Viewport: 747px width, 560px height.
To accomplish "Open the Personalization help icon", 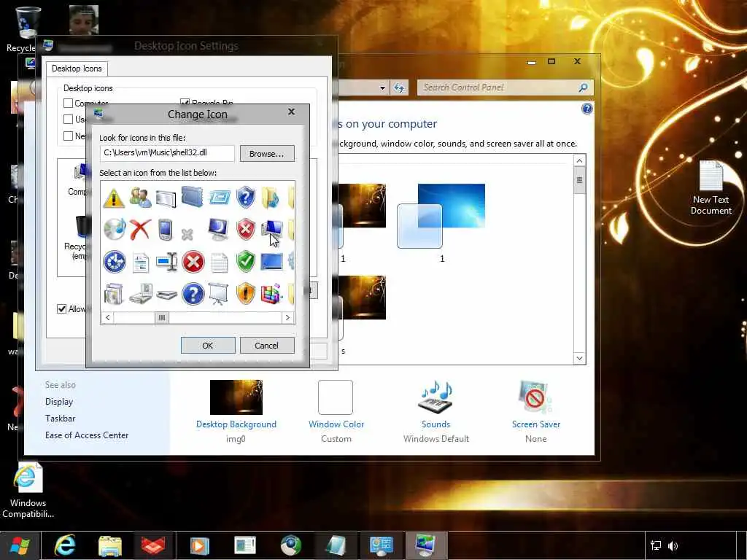I will [587, 109].
